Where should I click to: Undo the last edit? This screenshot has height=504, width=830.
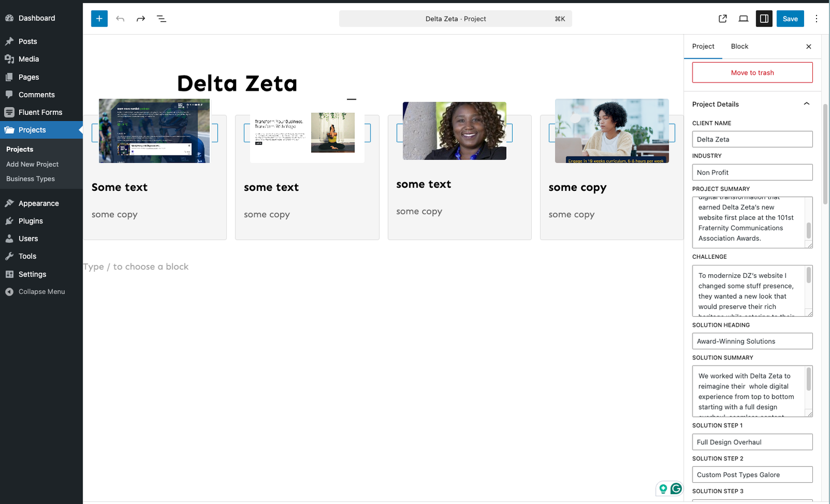point(120,19)
